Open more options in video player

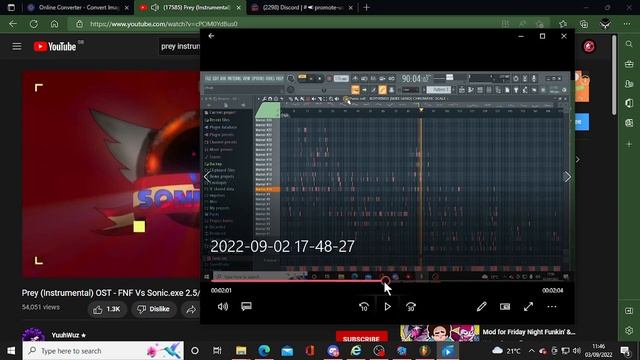click(x=552, y=307)
